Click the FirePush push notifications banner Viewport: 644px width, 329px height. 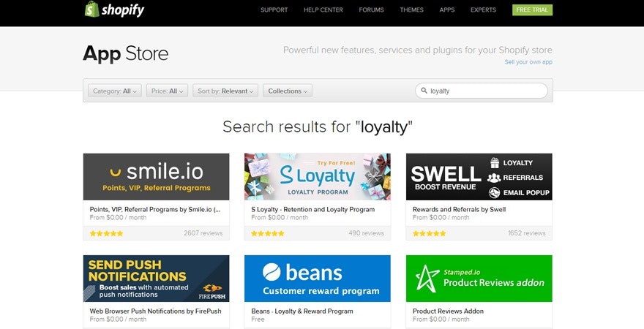156,278
